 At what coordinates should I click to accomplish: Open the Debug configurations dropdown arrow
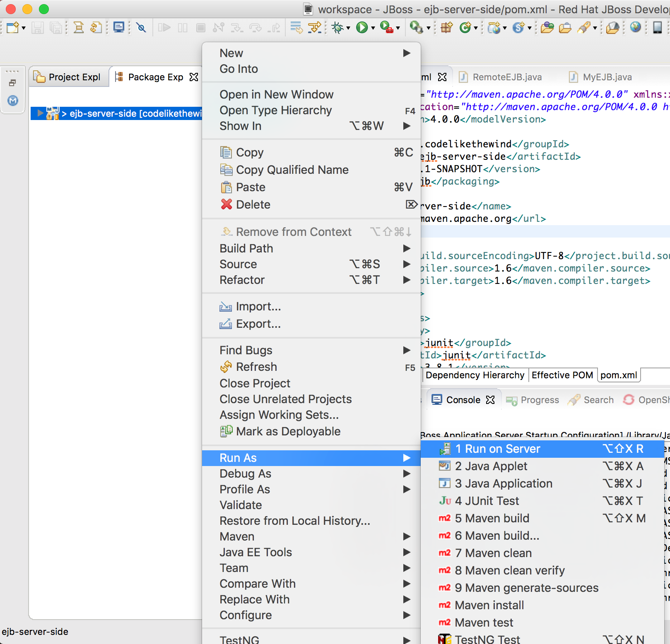tap(348, 28)
